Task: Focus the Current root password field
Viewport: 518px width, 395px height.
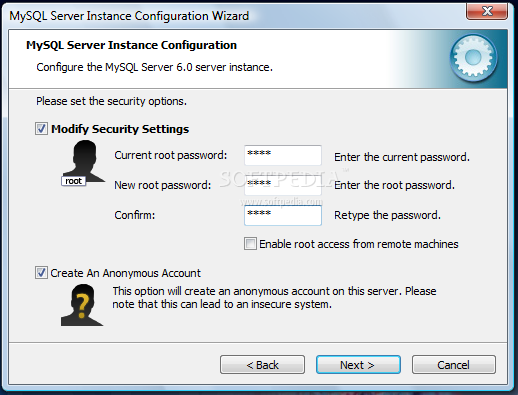Action: pyautogui.click(x=283, y=155)
